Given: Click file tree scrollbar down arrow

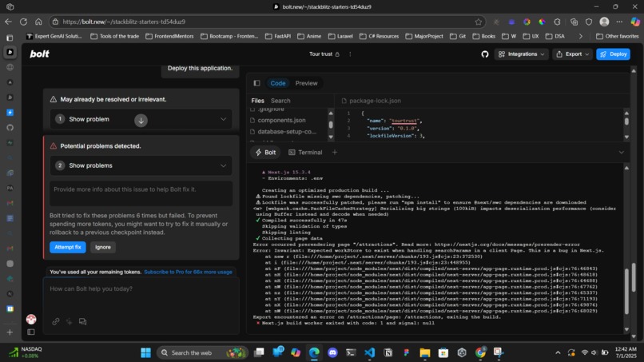Looking at the screenshot, I should pyautogui.click(x=331, y=137).
